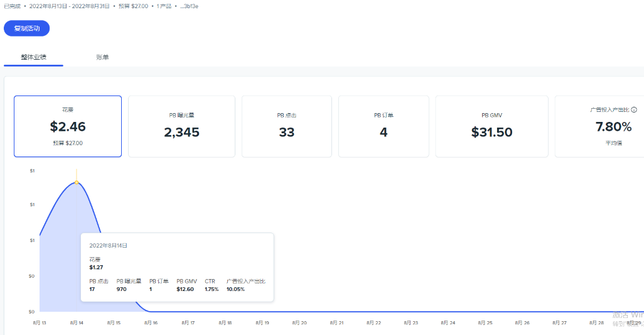
Task: Open the 账单 tab
Action: pyautogui.click(x=102, y=57)
